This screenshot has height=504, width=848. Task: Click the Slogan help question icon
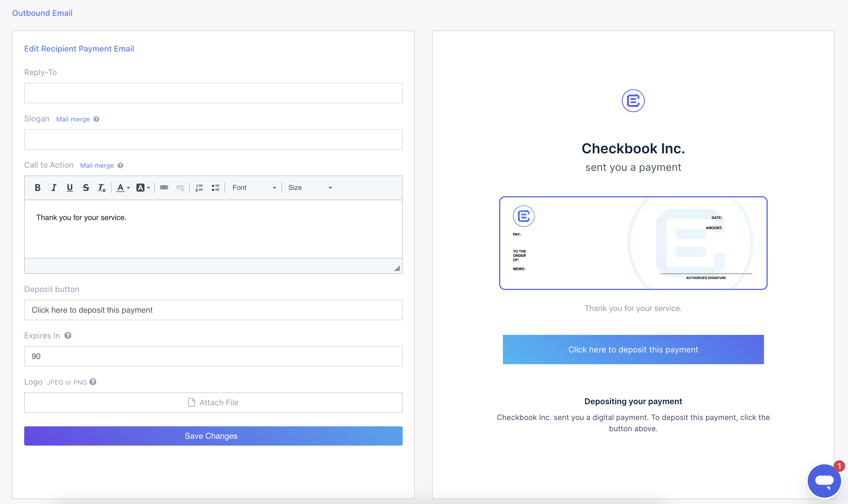(96, 119)
